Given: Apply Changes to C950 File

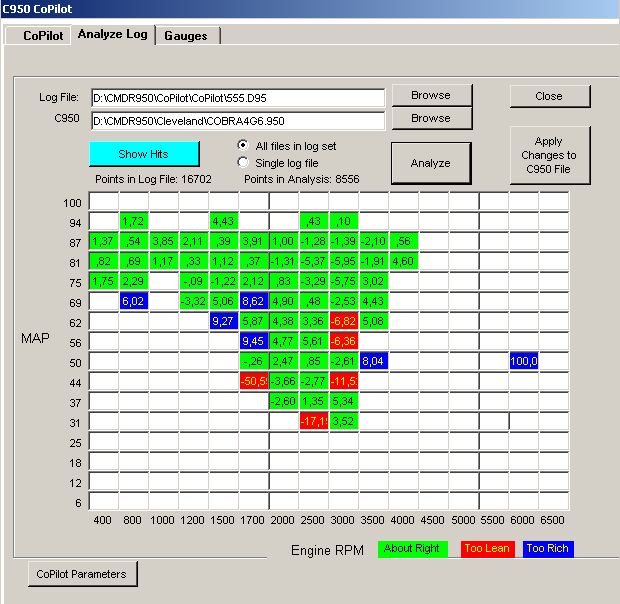Looking at the screenshot, I should point(548,155).
